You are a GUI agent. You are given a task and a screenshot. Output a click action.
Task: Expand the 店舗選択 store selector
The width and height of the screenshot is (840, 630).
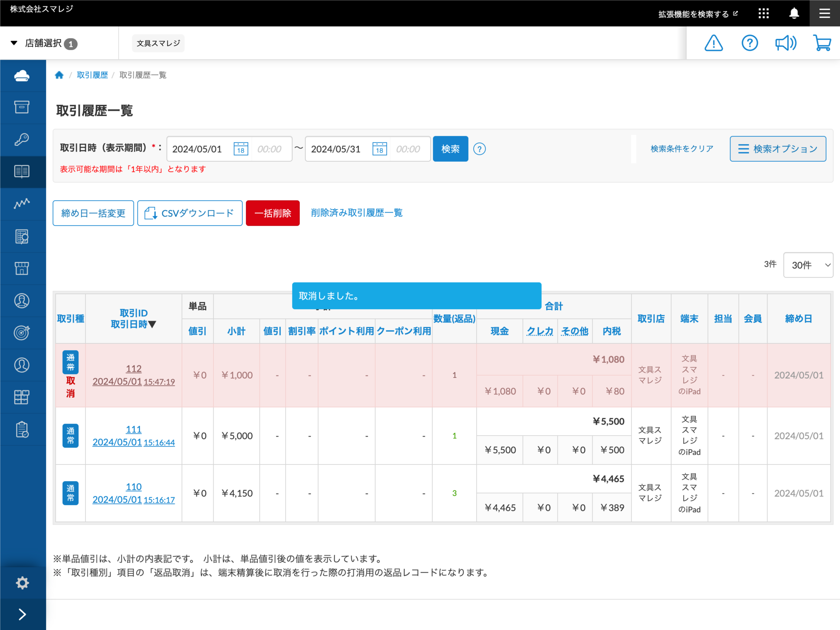point(44,43)
